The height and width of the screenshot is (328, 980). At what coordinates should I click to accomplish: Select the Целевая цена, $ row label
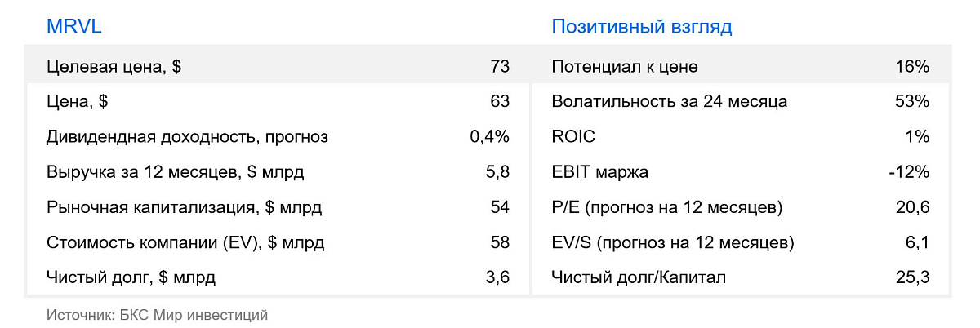[x=114, y=68]
